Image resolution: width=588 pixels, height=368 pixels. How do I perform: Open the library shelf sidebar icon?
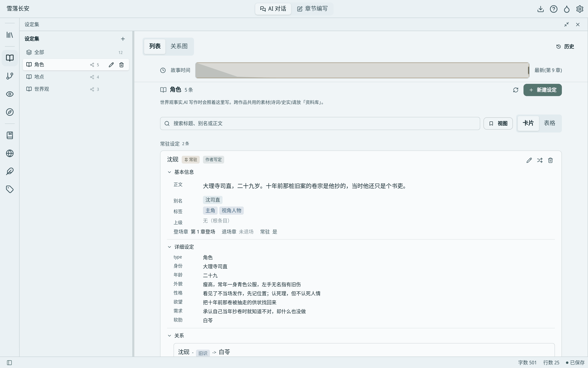click(10, 35)
